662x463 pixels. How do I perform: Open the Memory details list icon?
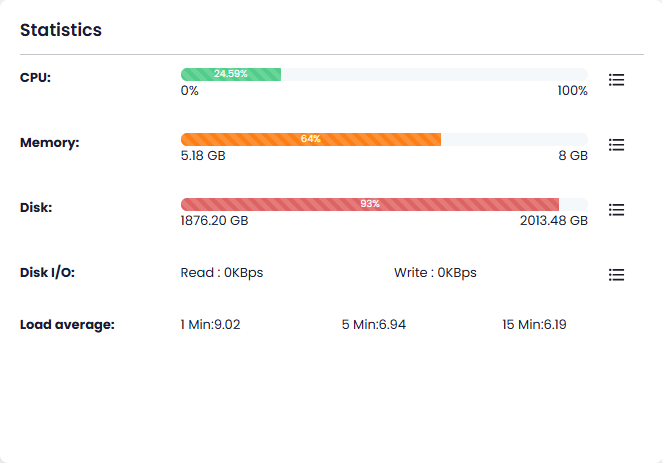click(x=617, y=145)
